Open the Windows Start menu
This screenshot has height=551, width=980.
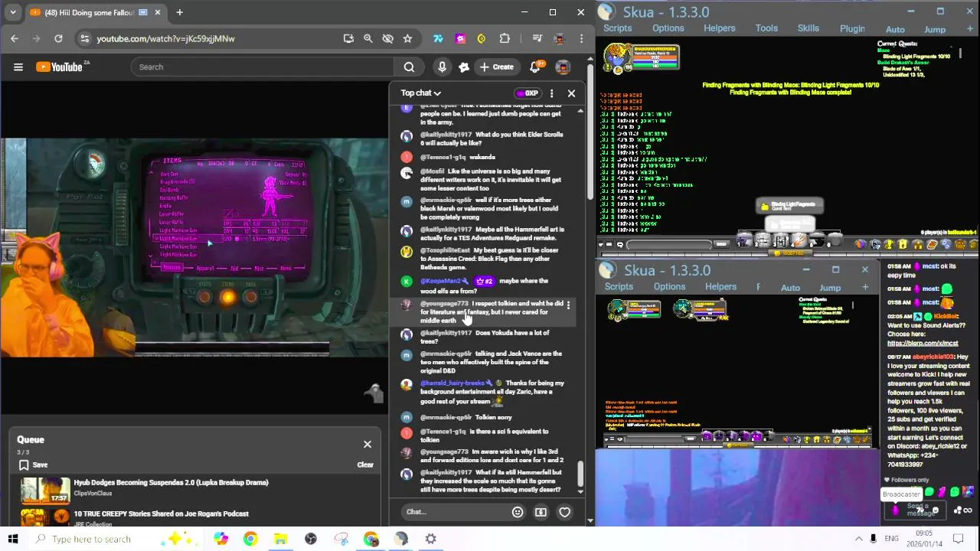click(x=13, y=539)
